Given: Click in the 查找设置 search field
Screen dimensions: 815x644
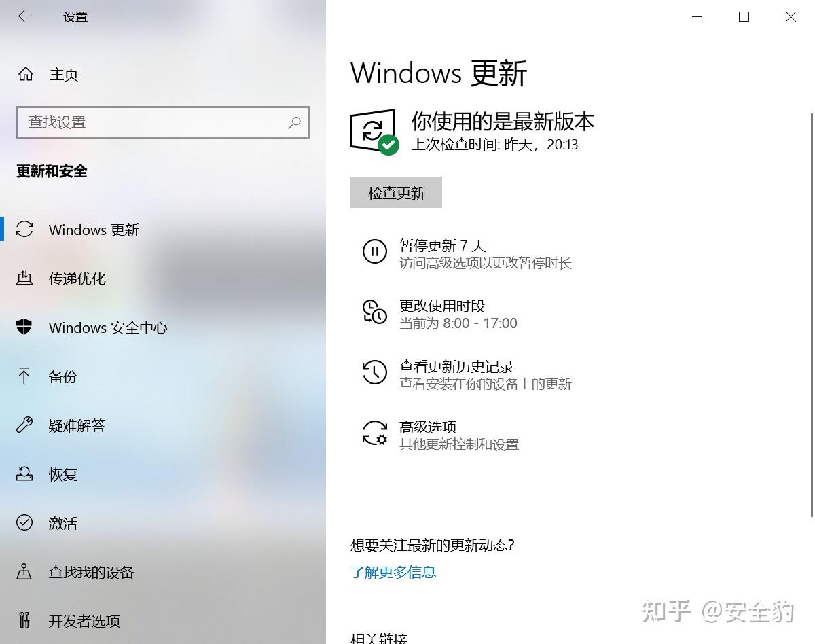Looking at the screenshot, I should click(x=163, y=122).
